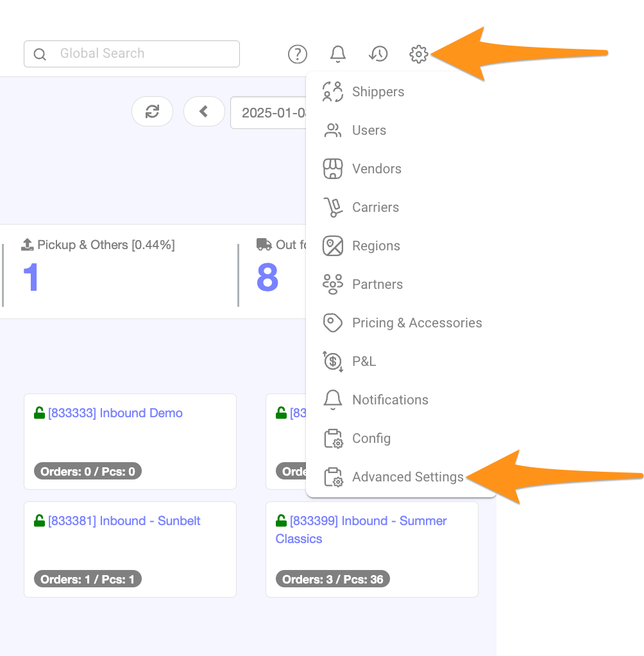Click the Pickup & Others count 1
Screen dimensions: 644x656
[x=31, y=277]
